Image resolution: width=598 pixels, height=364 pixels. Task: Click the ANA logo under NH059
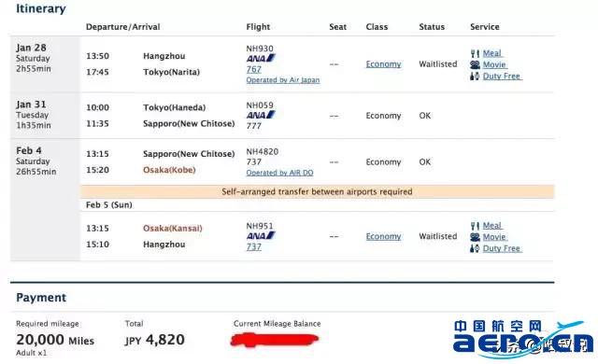point(261,115)
